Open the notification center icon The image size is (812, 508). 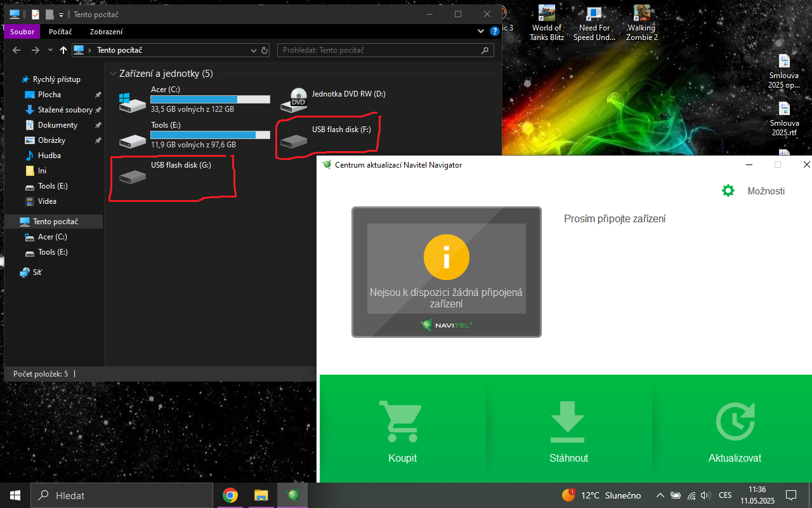[791, 495]
